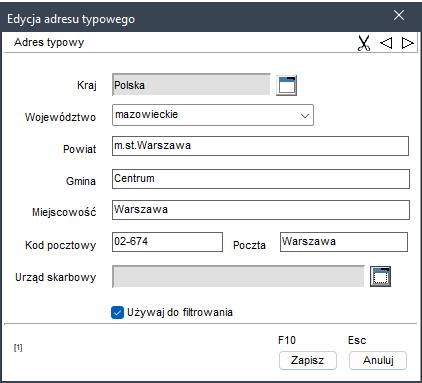
Task: Open the Urząd skarbowy selection window icon
Action: pos(380,276)
